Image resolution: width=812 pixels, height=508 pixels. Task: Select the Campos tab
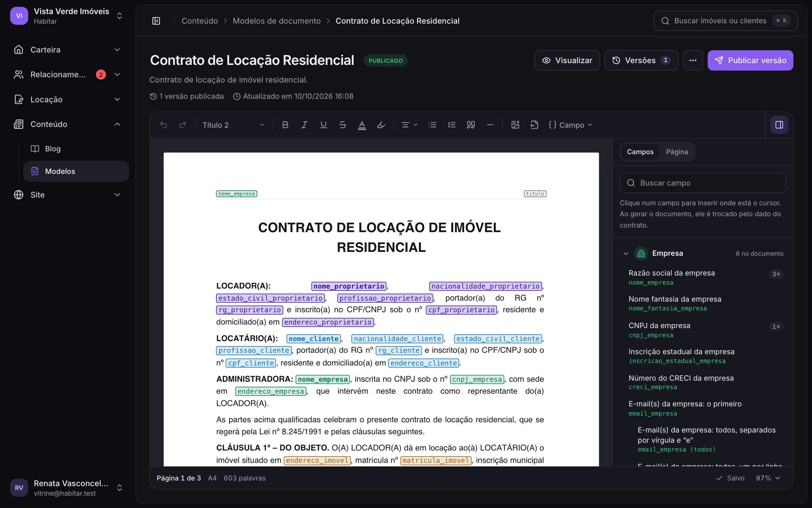click(x=640, y=152)
